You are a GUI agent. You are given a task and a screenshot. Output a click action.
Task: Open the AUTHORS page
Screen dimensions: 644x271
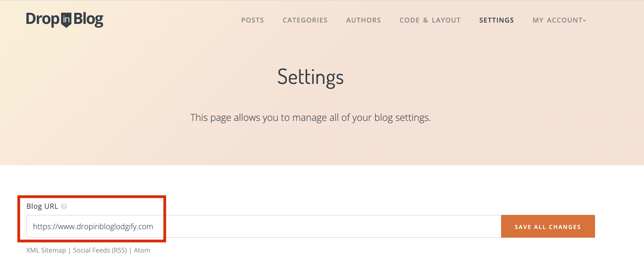[363, 20]
